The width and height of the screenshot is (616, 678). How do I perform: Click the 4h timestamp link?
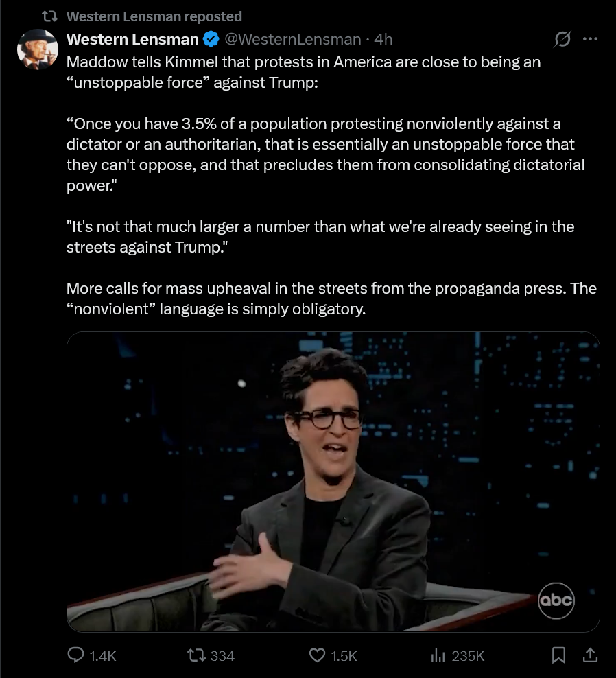click(x=383, y=39)
